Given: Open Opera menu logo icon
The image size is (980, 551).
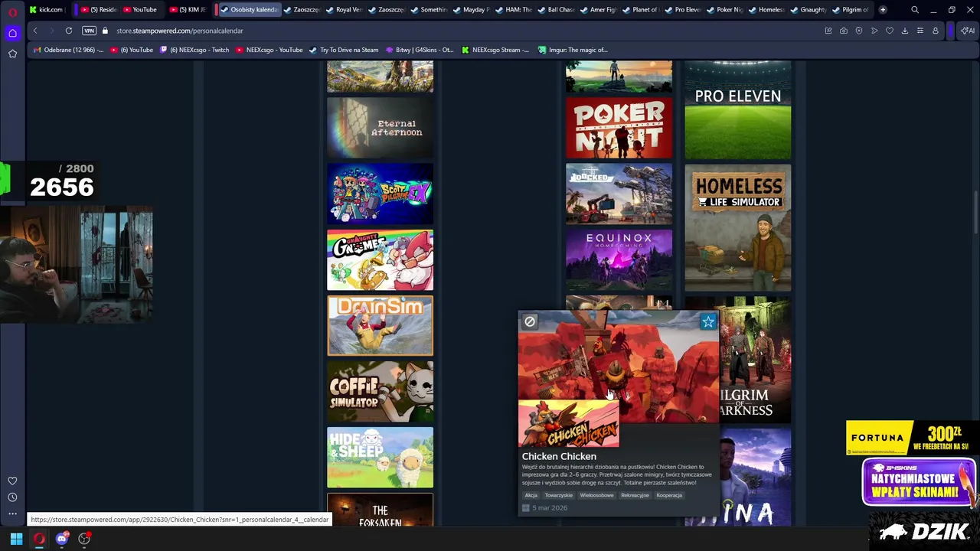Looking at the screenshot, I should pyautogui.click(x=12, y=11).
